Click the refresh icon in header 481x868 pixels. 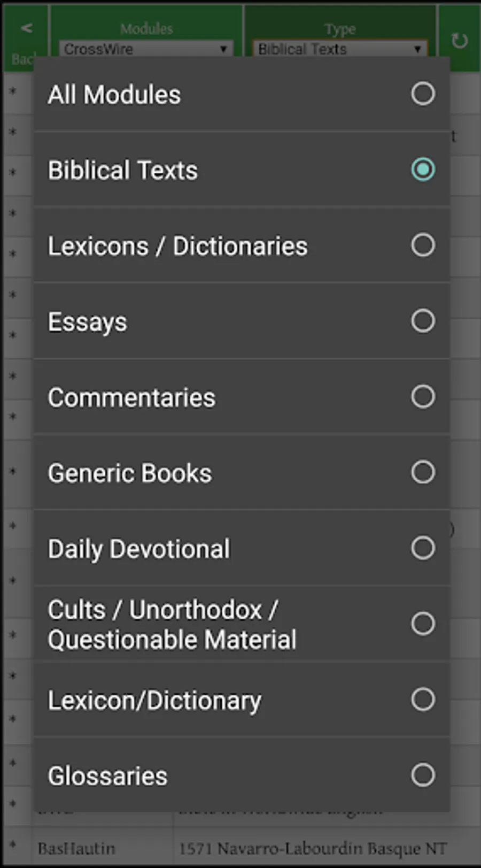point(459,40)
